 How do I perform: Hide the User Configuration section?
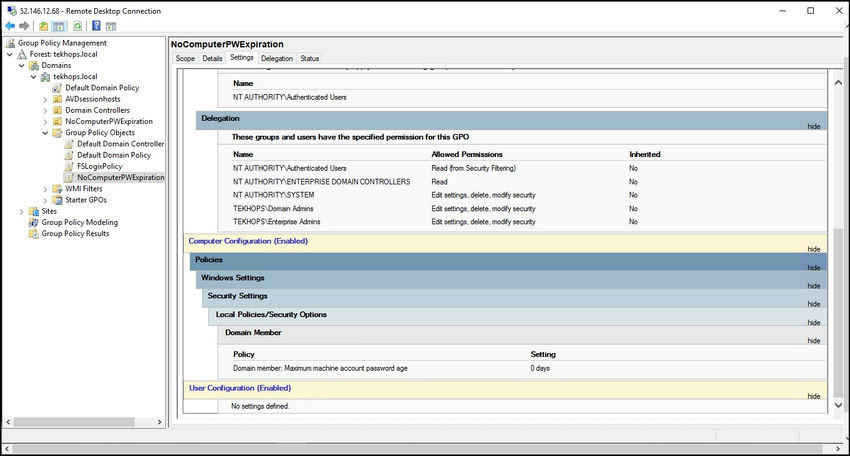[813, 396]
